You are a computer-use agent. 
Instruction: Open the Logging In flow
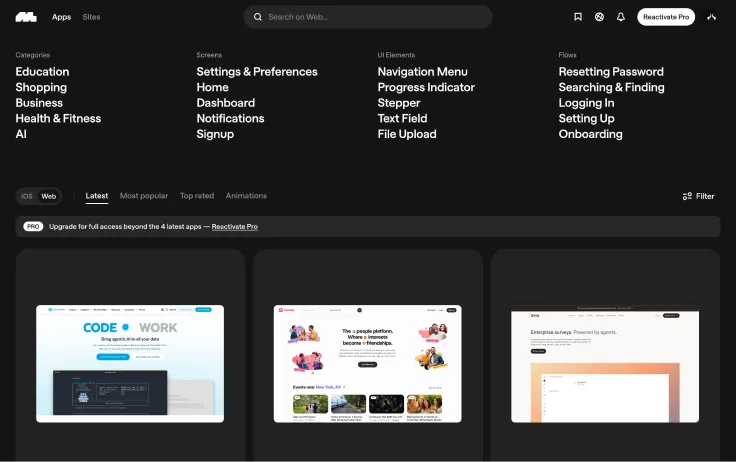pyautogui.click(x=586, y=103)
